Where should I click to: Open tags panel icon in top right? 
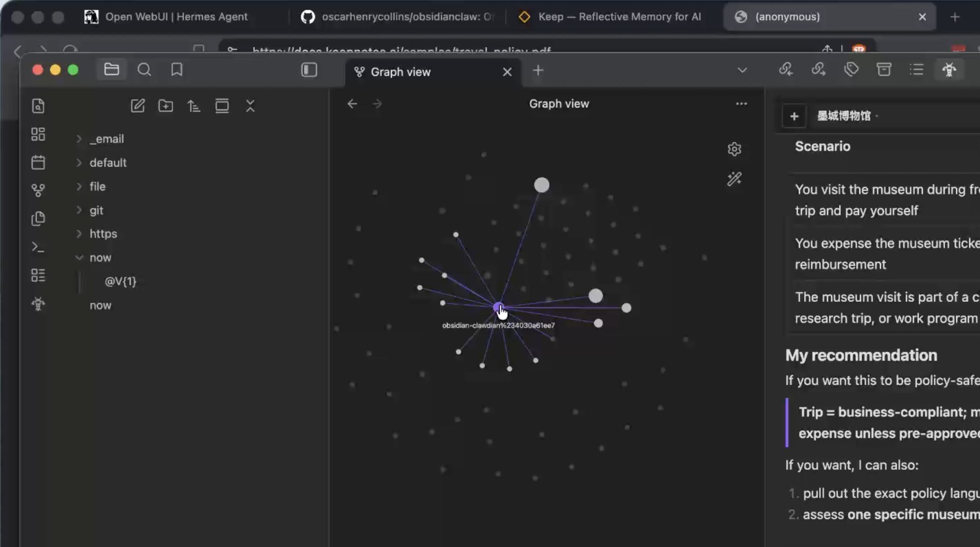851,70
